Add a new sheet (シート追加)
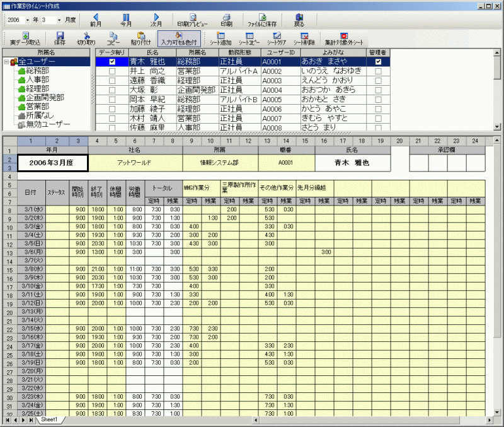This screenshot has height=427, width=504. coord(221,38)
